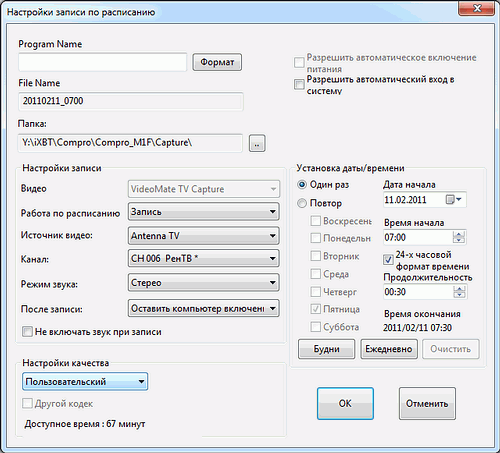Toggle 24-х часовой формат времени checkbox
The height and width of the screenshot is (453, 500).
click(388, 260)
